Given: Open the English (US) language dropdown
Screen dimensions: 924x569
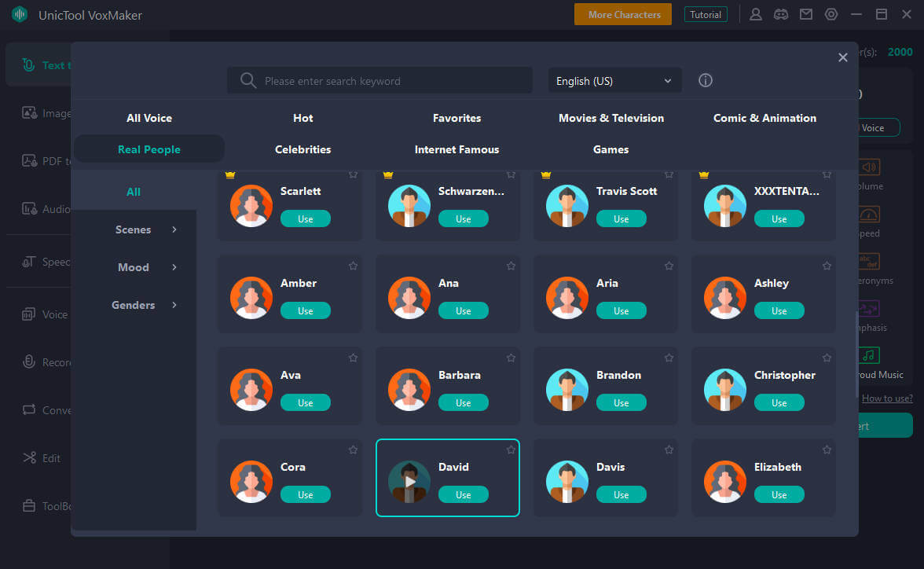Looking at the screenshot, I should (614, 81).
